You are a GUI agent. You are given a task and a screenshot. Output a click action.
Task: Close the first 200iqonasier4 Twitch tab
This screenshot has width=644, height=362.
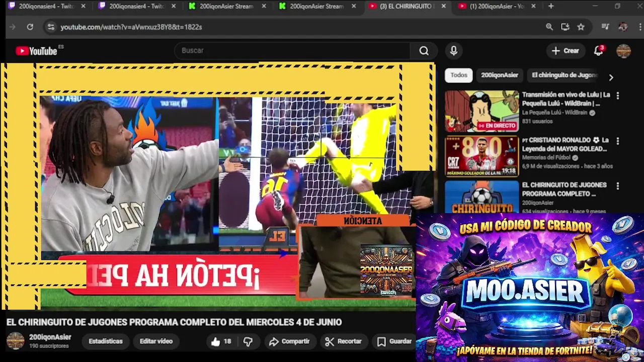coord(83,6)
